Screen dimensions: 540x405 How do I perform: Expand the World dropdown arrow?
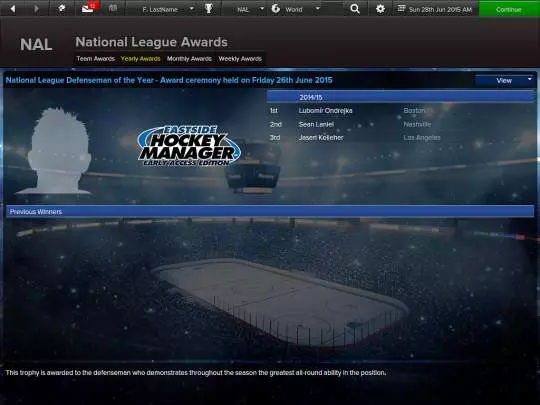[318, 9]
